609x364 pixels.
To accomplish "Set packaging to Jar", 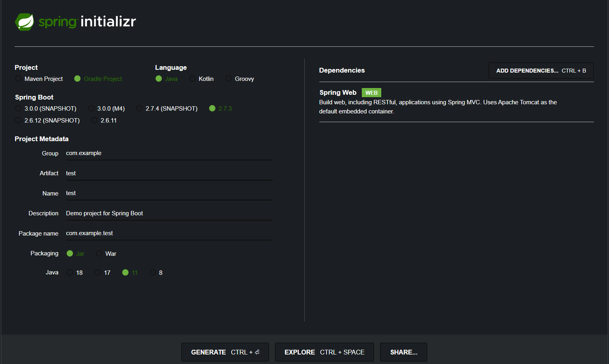I will click(x=70, y=253).
